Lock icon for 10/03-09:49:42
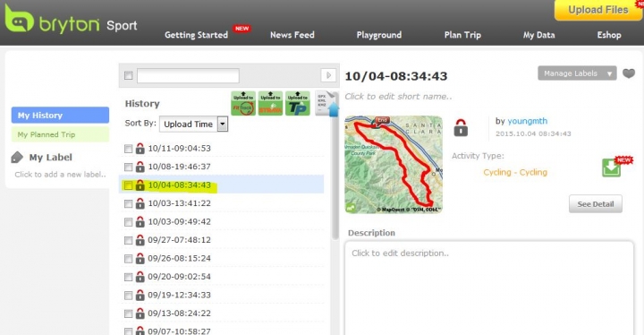Viewport: 644px width, 335px height. click(140, 222)
